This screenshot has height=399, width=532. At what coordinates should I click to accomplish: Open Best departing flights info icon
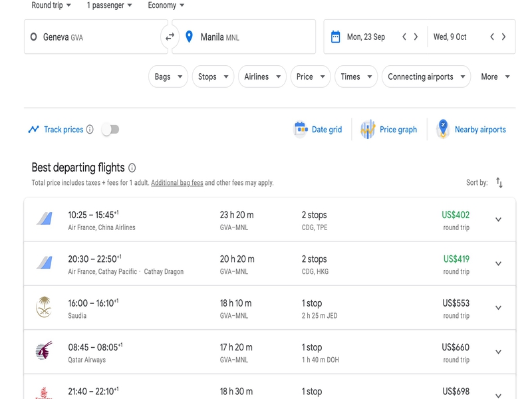132,168
